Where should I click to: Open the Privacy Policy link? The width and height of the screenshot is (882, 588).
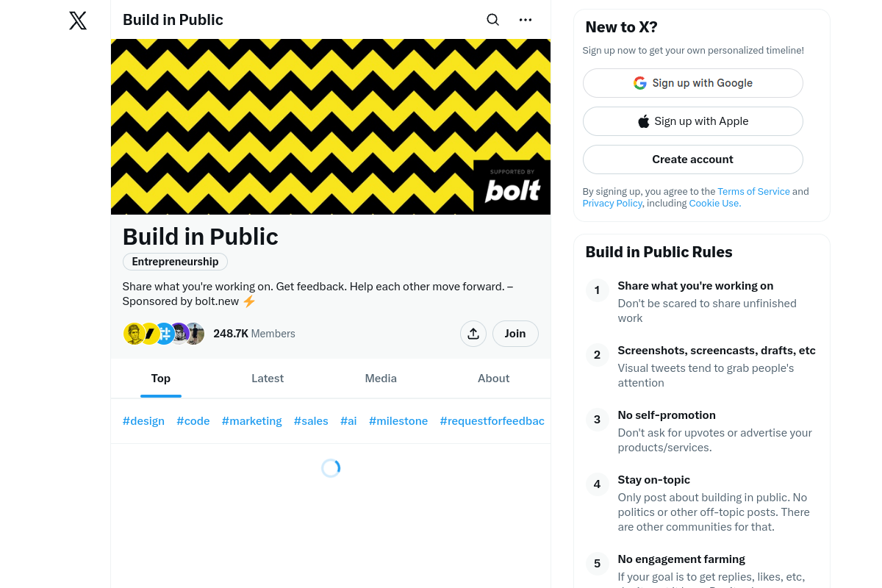click(x=612, y=203)
